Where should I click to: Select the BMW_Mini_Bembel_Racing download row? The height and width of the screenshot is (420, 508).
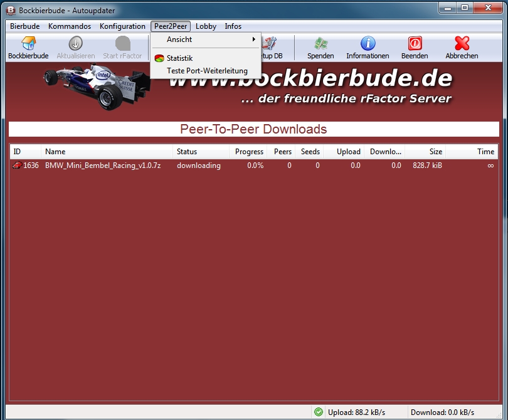(103, 165)
